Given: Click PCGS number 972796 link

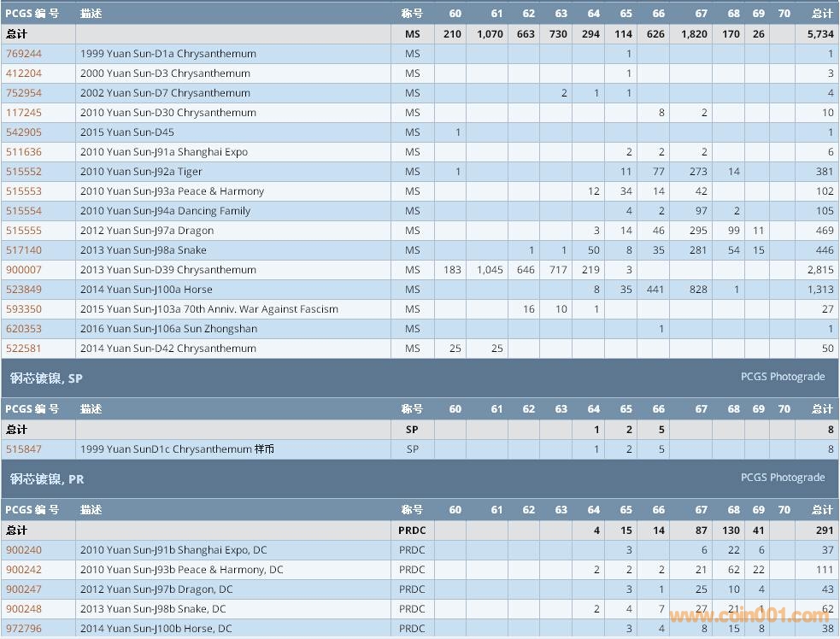Looking at the screenshot, I should pos(23,629).
